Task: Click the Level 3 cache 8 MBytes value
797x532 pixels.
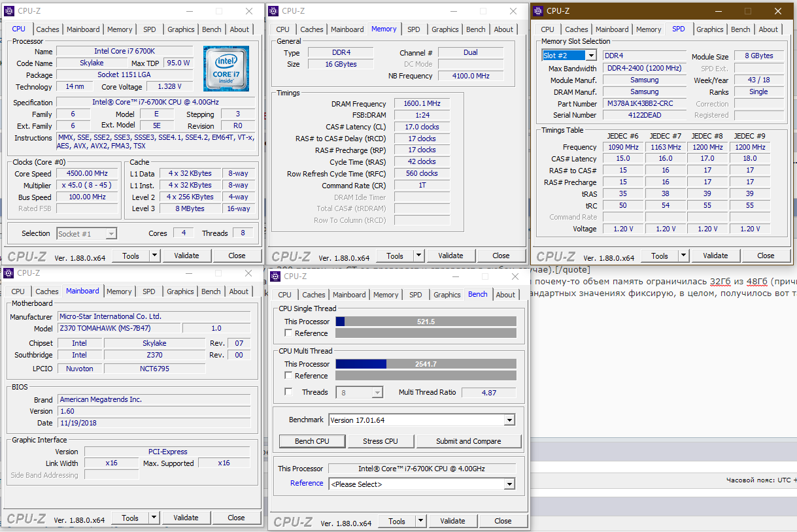Action: [x=190, y=208]
